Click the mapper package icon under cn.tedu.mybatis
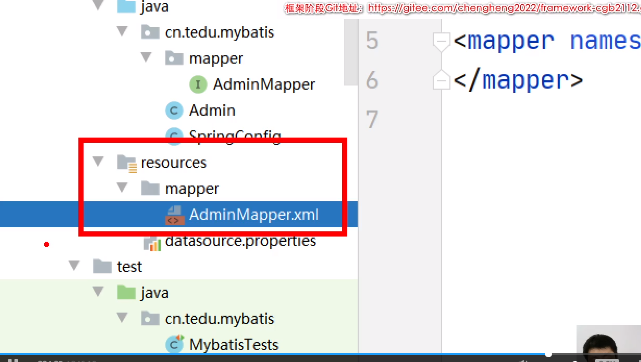Screen dimensions: 641x362 click(x=174, y=58)
